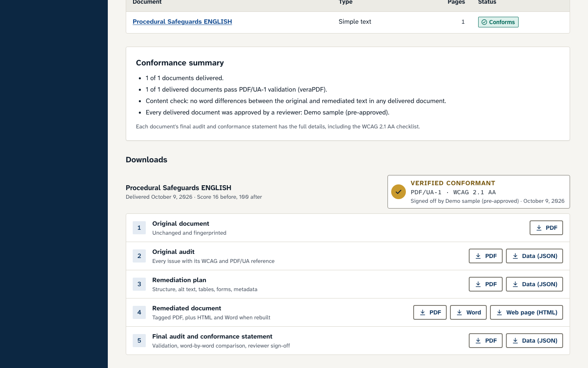Download the Original audit PDF
Image resolution: width=588 pixels, height=368 pixels.
coord(486,256)
